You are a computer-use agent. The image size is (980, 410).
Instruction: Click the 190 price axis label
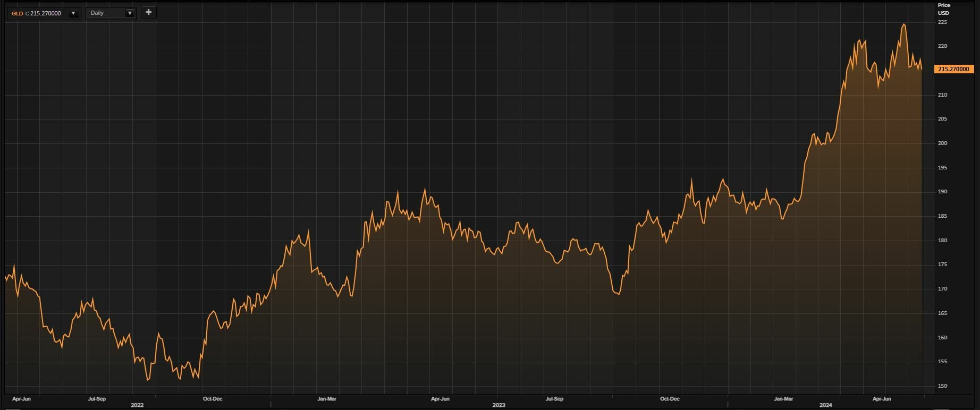click(x=942, y=192)
